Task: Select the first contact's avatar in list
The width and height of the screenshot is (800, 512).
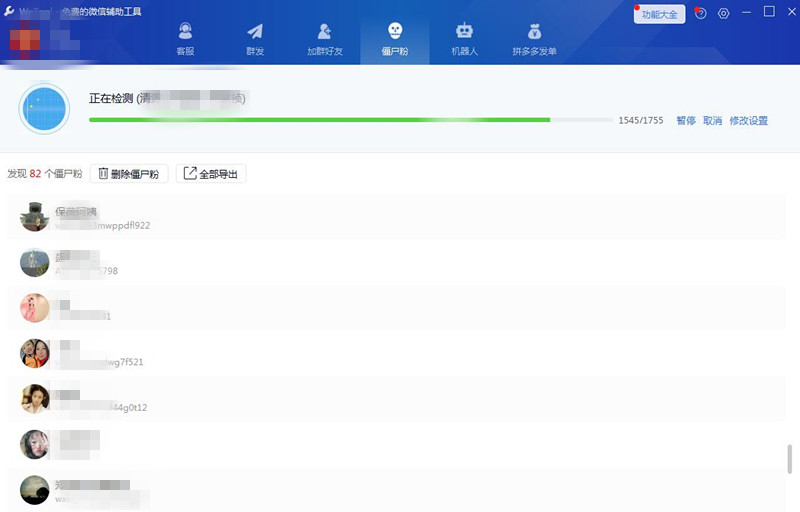Action: pyautogui.click(x=35, y=217)
